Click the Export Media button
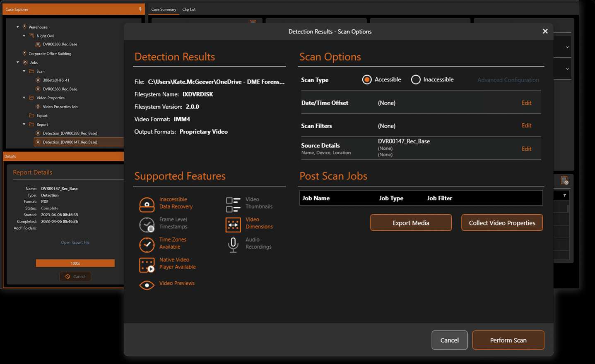Screen dimensions: 595x364 tap(411, 223)
